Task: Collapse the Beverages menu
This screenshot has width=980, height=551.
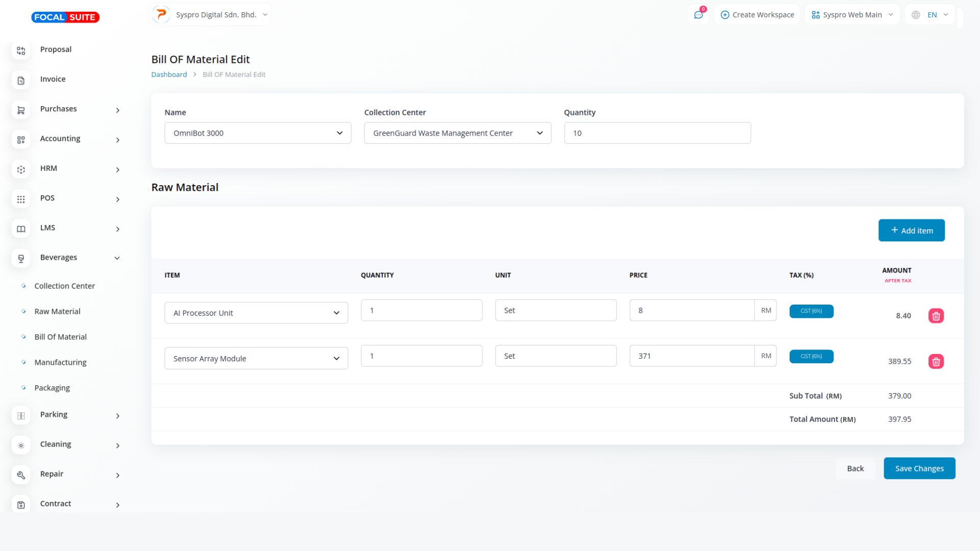Action: click(x=117, y=258)
